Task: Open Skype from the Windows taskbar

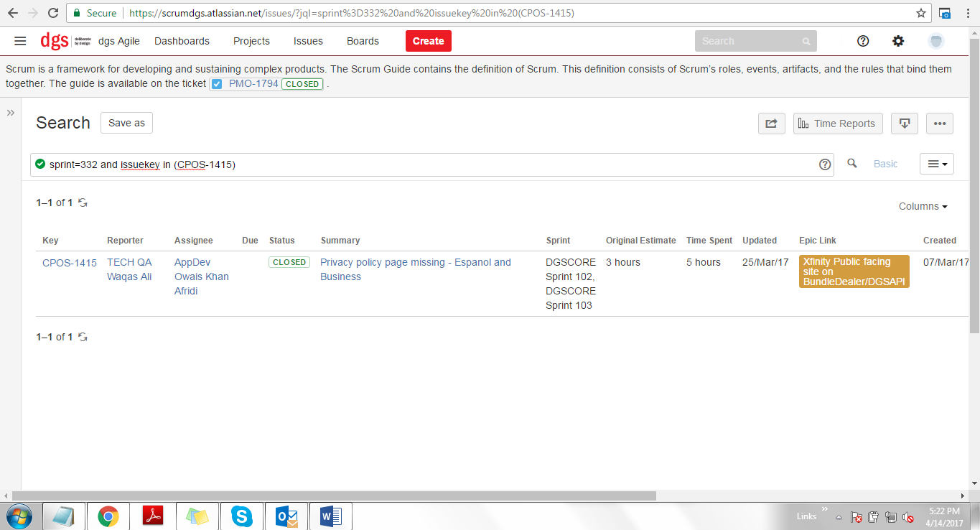Action: (242, 516)
